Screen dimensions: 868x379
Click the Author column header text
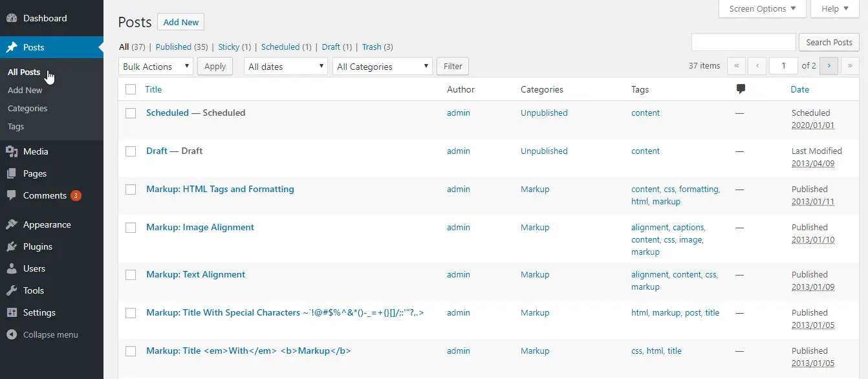[461, 89]
